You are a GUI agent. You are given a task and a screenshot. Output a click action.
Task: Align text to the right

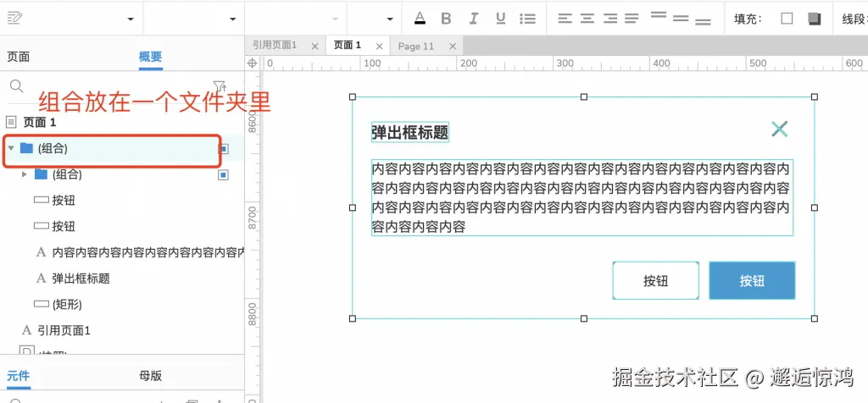point(610,19)
